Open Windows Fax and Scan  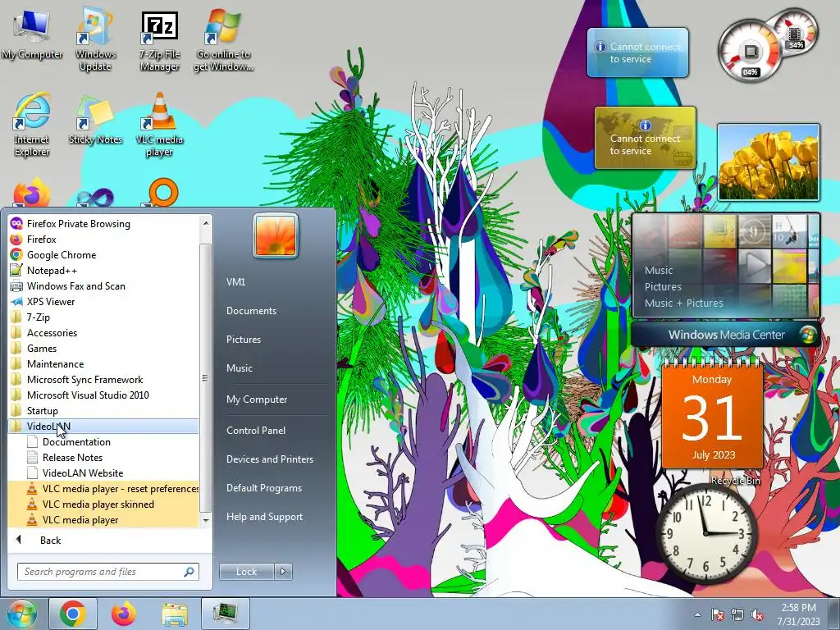pos(75,286)
